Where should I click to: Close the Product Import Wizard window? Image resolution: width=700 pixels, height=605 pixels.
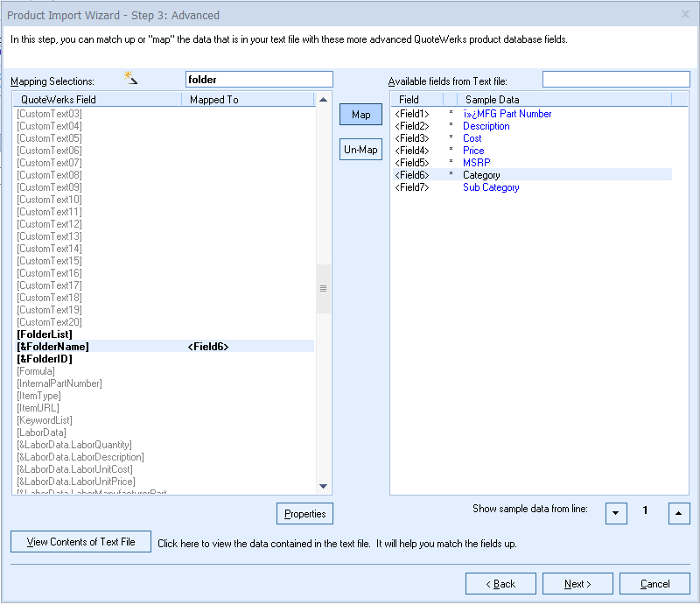(685, 15)
